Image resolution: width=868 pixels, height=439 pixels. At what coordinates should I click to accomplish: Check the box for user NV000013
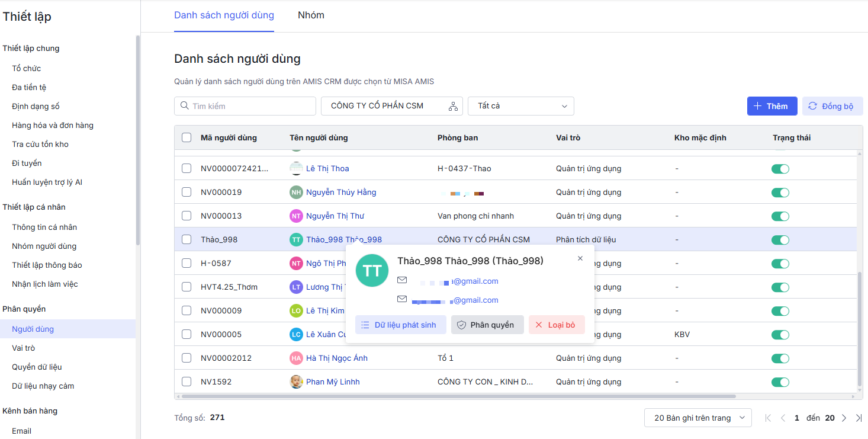coord(187,216)
